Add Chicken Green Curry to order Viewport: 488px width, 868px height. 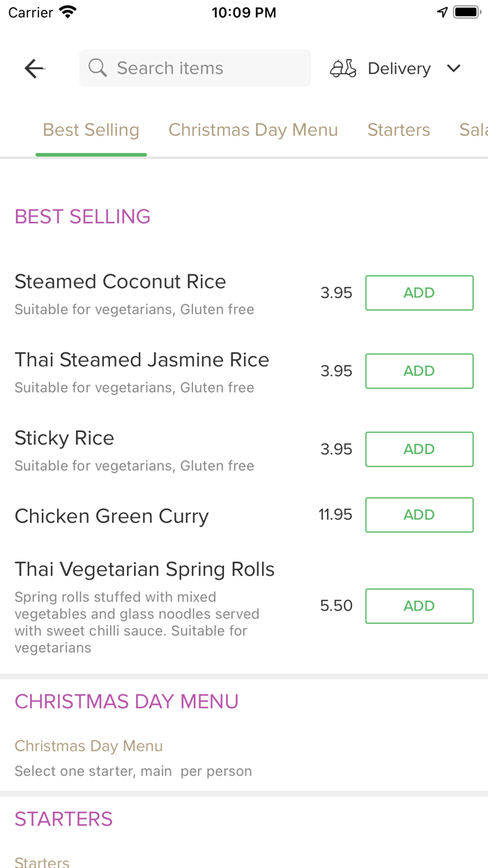[x=419, y=514]
